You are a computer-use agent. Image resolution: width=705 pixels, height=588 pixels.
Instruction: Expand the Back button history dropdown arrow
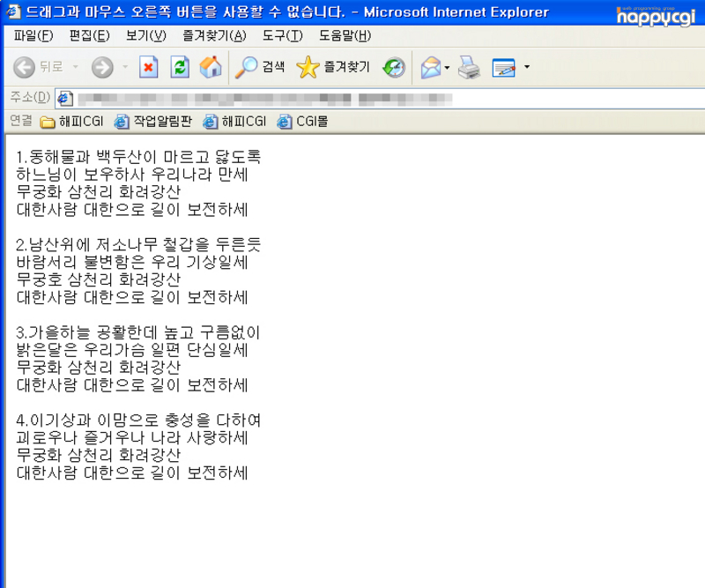click(x=76, y=67)
